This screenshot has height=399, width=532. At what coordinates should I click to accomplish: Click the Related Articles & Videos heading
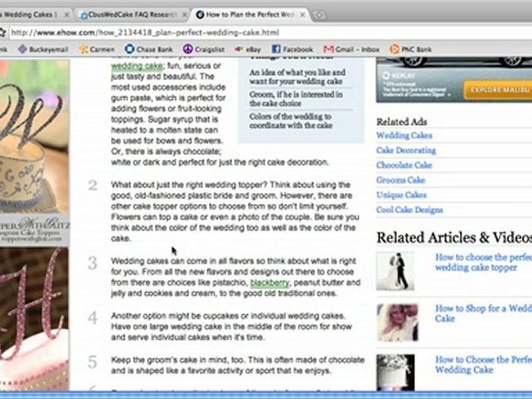pos(454,238)
